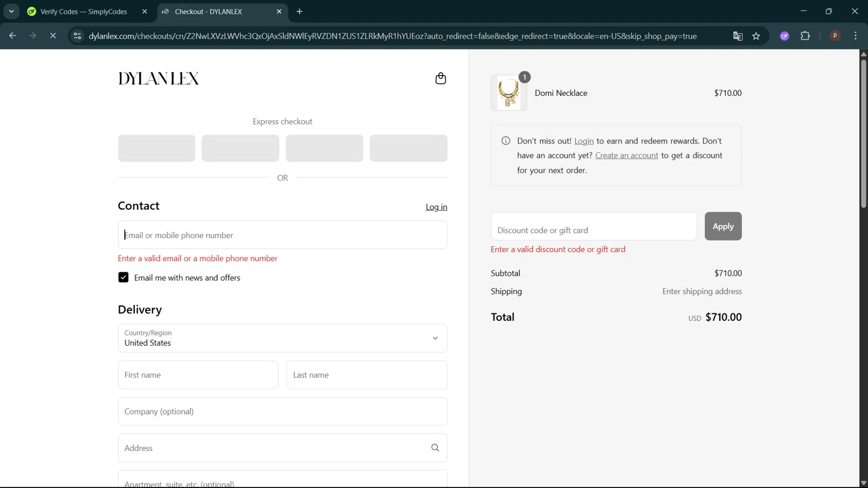868x488 pixels.
Task: Click the address search magnifier icon
Action: 435,448
